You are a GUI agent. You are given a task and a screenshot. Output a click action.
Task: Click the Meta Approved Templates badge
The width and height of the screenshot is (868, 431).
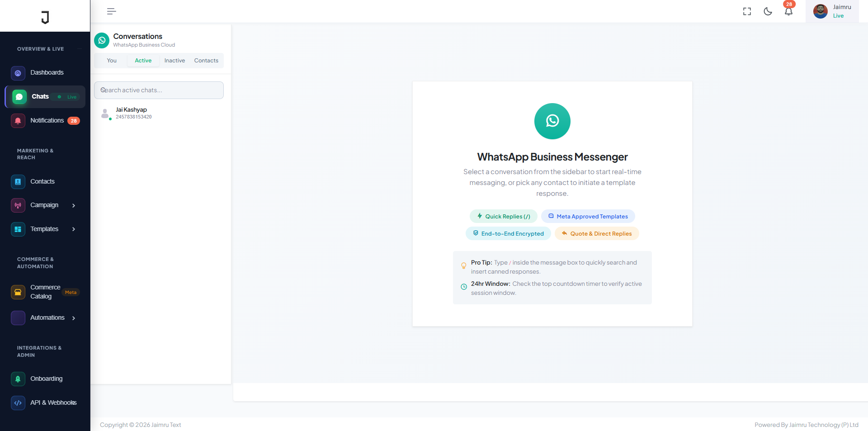coord(588,216)
